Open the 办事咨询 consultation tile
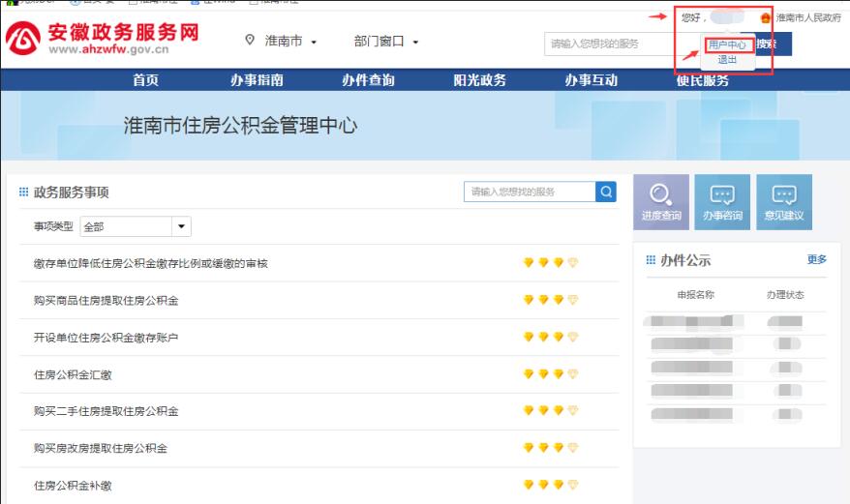This screenshot has height=504, width=850. click(722, 202)
